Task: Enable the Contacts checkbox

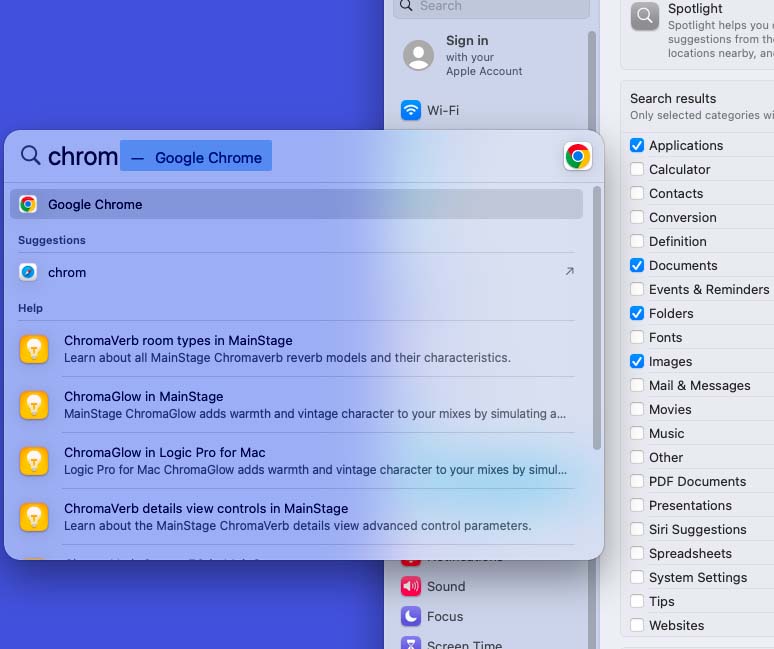Action: (x=637, y=193)
